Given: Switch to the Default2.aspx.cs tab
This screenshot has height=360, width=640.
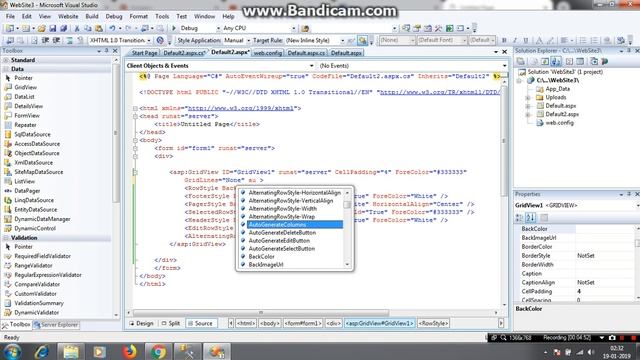Looking at the screenshot, I should point(184,53).
